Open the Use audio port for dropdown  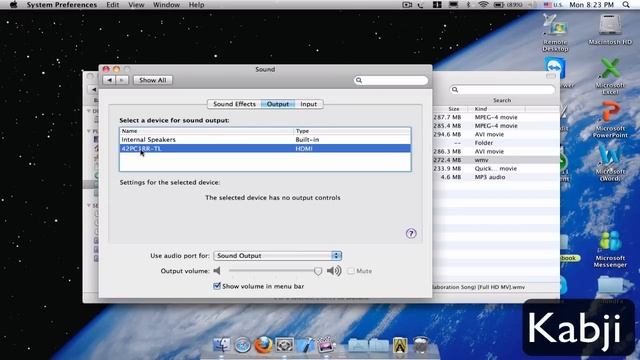pyautogui.click(x=278, y=256)
